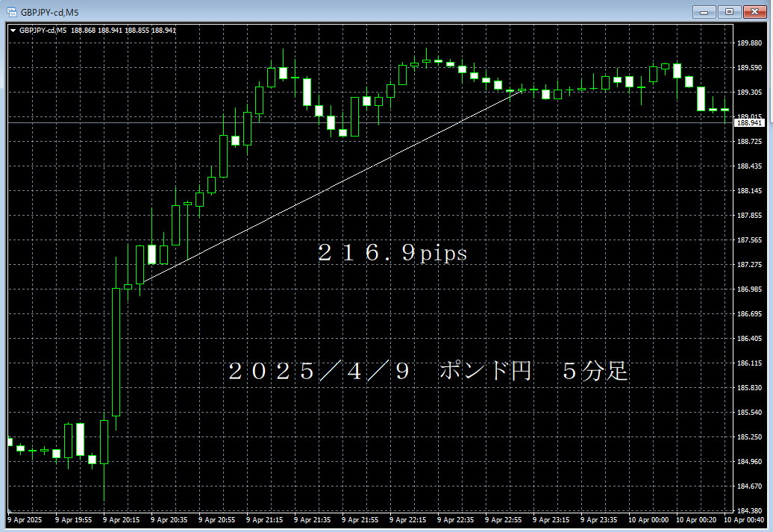Click the tallest bullish candle near 20:15
Screen dimensions: 773x532
[x=116, y=351]
